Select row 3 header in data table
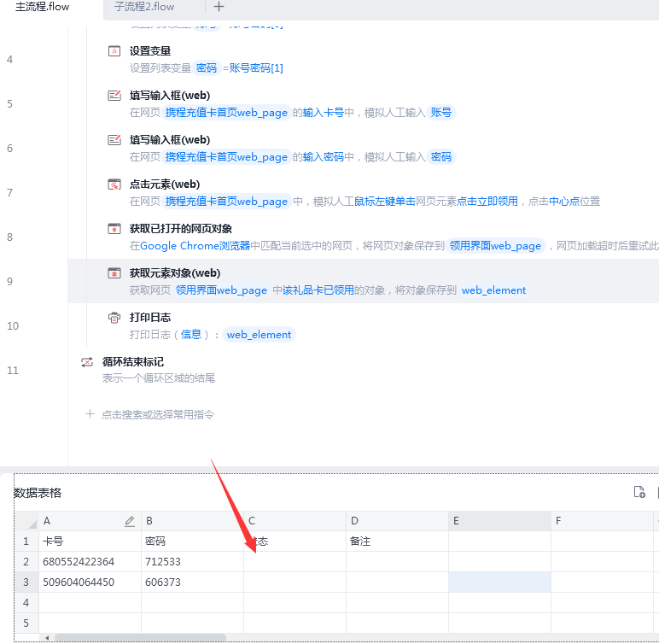The height and width of the screenshot is (644, 659). point(27,583)
